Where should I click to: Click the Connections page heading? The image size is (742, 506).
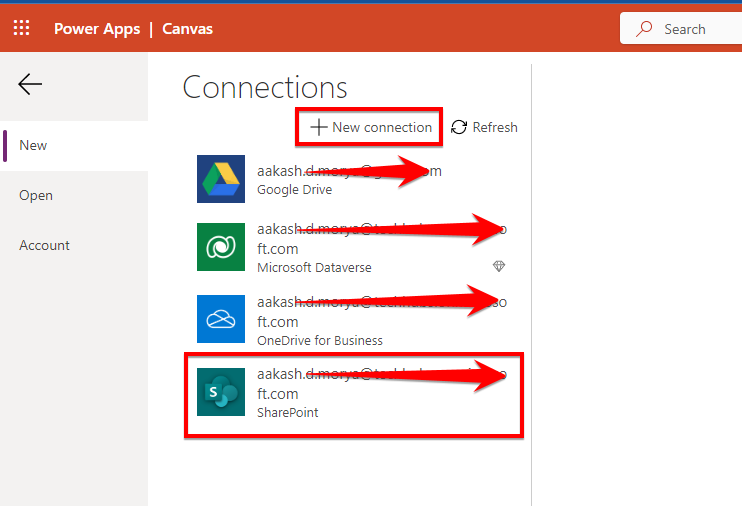(x=265, y=88)
